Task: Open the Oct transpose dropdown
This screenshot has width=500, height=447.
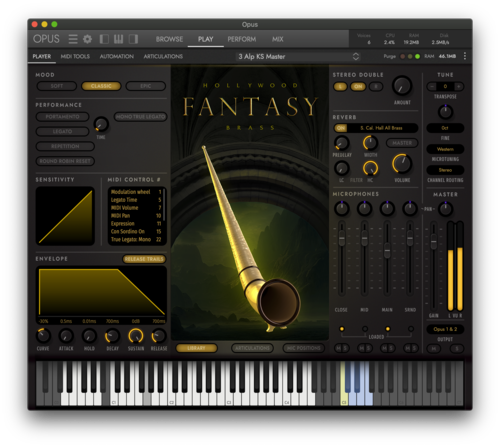Action: click(445, 128)
